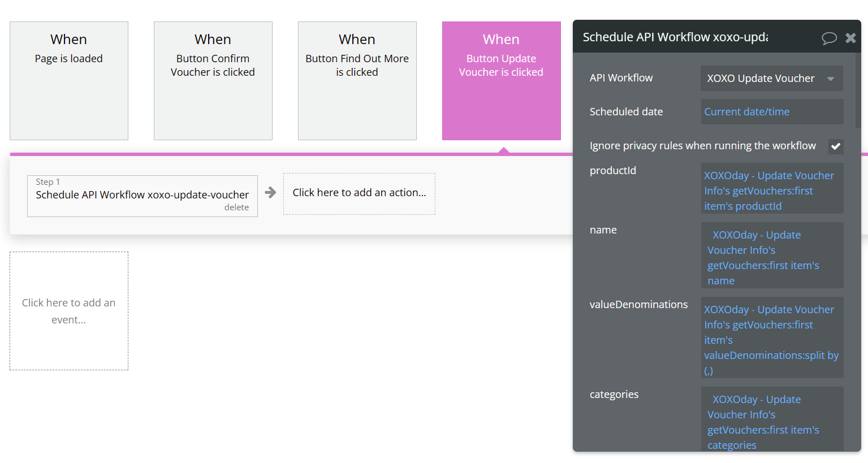
Task: Click the 'Scheduled date' label text
Action: tap(626, 112)
